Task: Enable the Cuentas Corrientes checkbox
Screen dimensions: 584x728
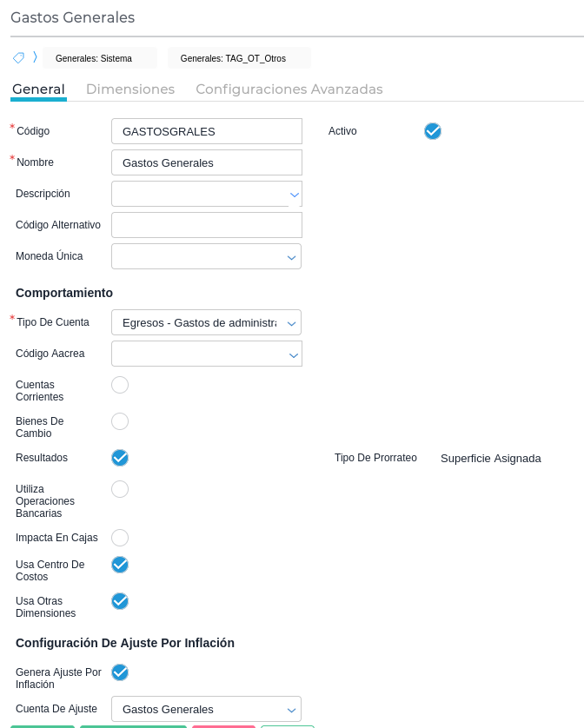Action: tap(120, 385)
